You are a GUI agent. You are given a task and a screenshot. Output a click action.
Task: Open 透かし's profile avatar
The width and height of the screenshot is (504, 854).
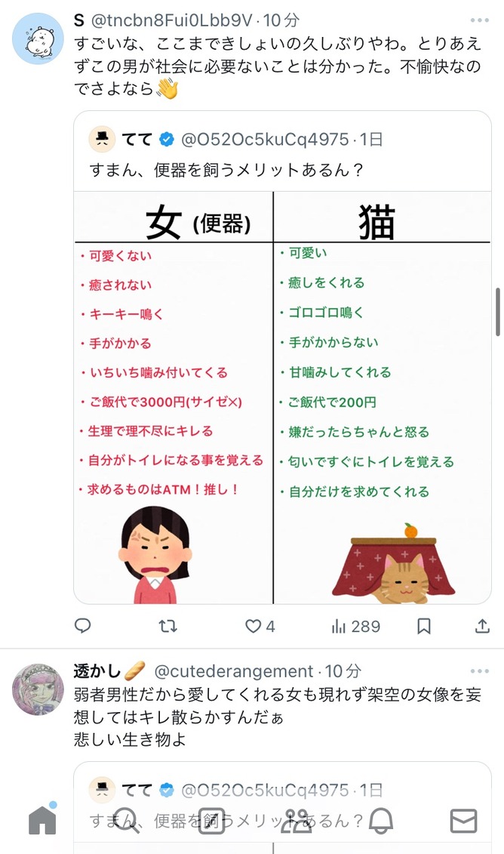[x=38, y=689]
